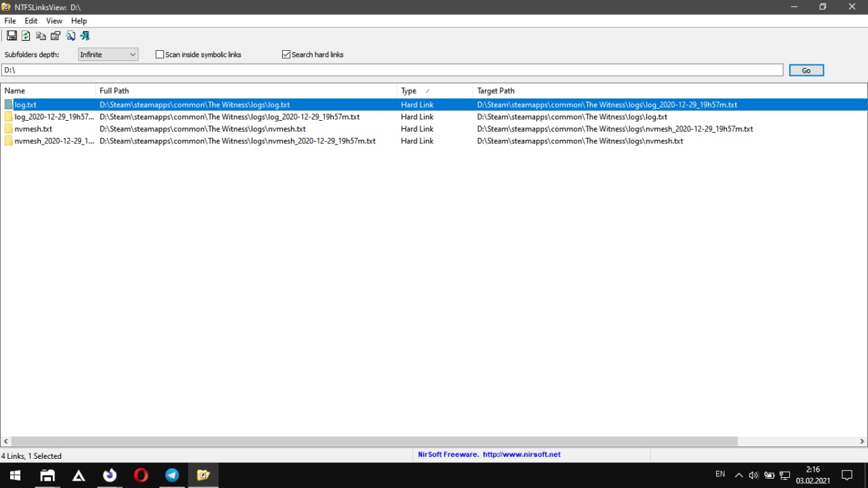This screenshot has width=868, height=488.
Task: Select the nvmesh_2020-12-29_1… row name
Action: pos(54,141)
